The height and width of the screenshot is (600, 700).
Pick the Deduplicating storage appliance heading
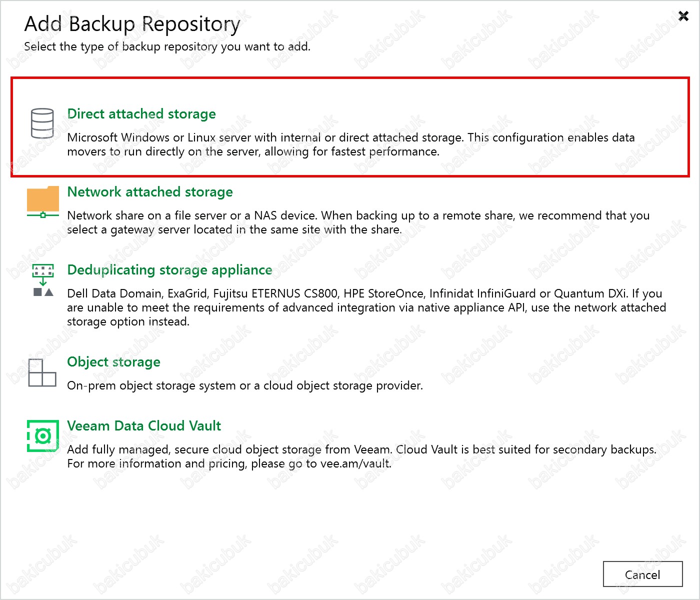[x=169, y=270]
